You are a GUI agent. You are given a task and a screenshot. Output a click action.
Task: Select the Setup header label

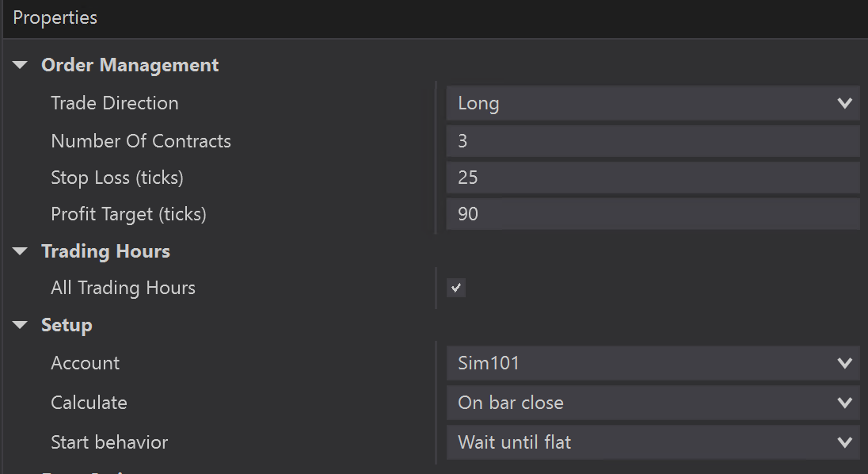67,325
